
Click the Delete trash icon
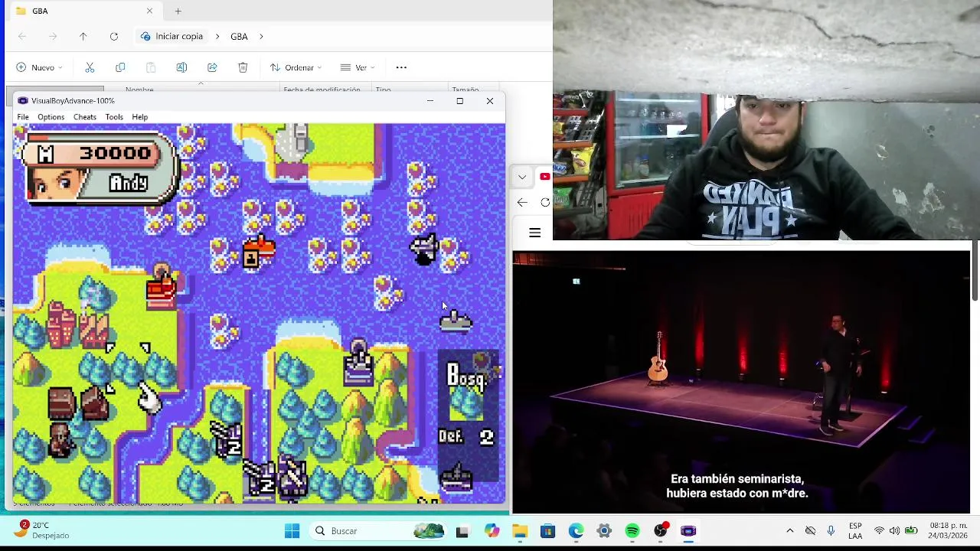tap(243, 67)
